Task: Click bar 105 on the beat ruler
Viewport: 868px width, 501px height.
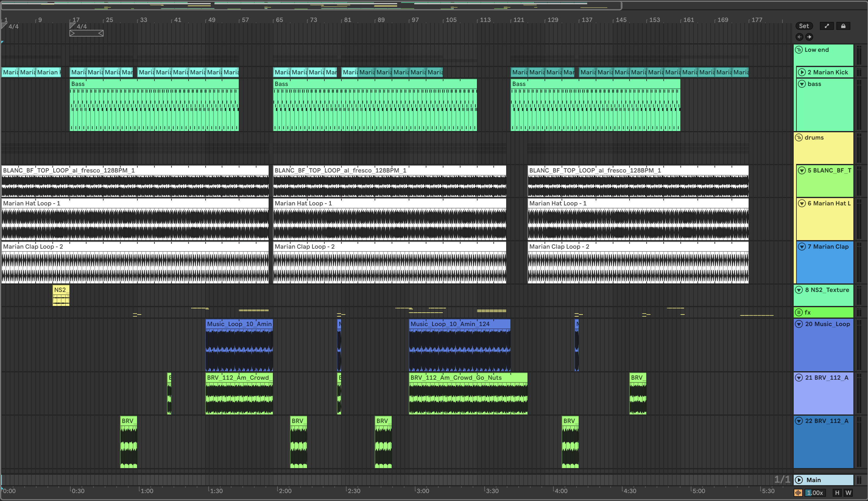Action: pos(451,20)
